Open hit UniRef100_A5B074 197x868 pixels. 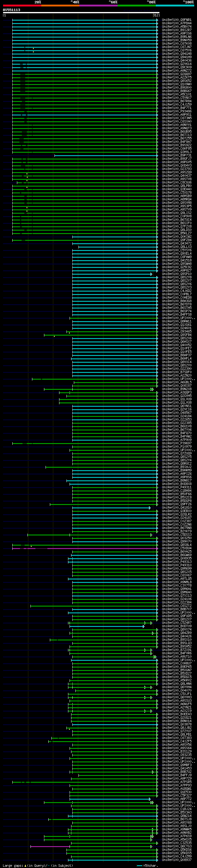tap(177, 26)
